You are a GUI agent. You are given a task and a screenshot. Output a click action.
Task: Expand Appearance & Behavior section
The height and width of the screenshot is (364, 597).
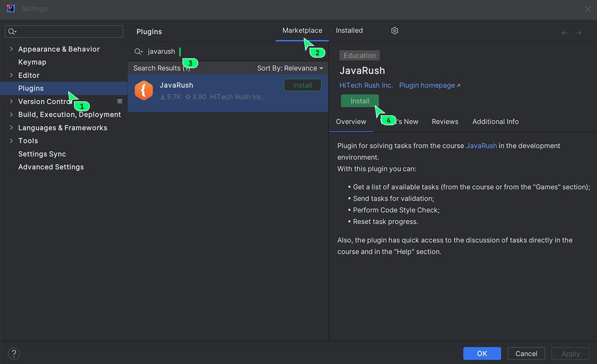pyautogui.click(x=12, y=50)
